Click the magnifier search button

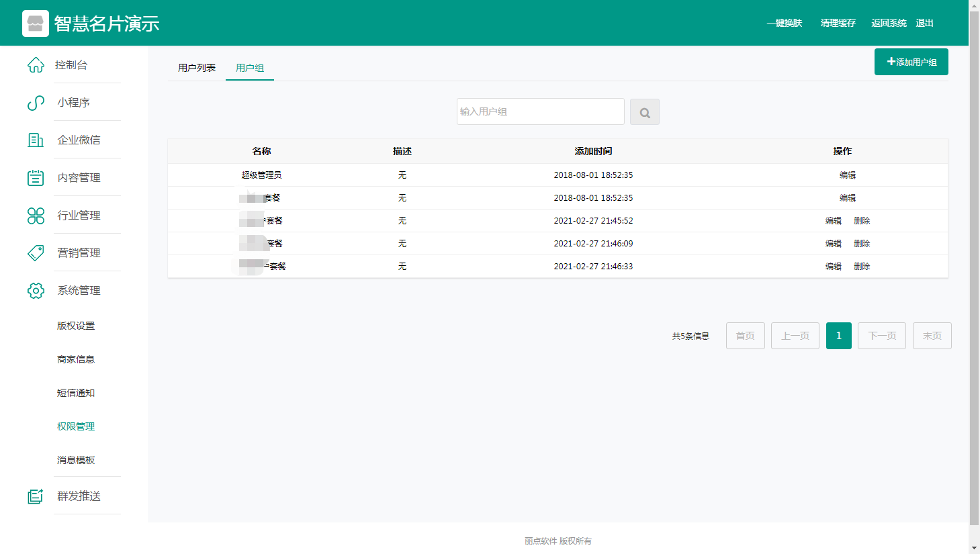(645, 112)
